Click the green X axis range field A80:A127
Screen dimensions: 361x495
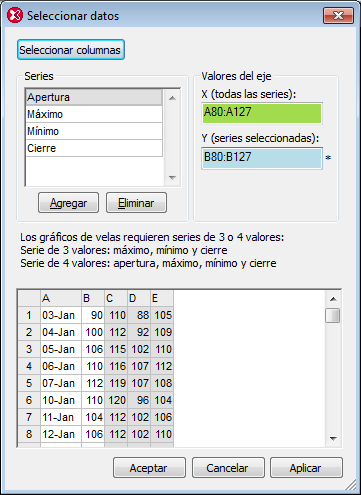tap(262, 113)
